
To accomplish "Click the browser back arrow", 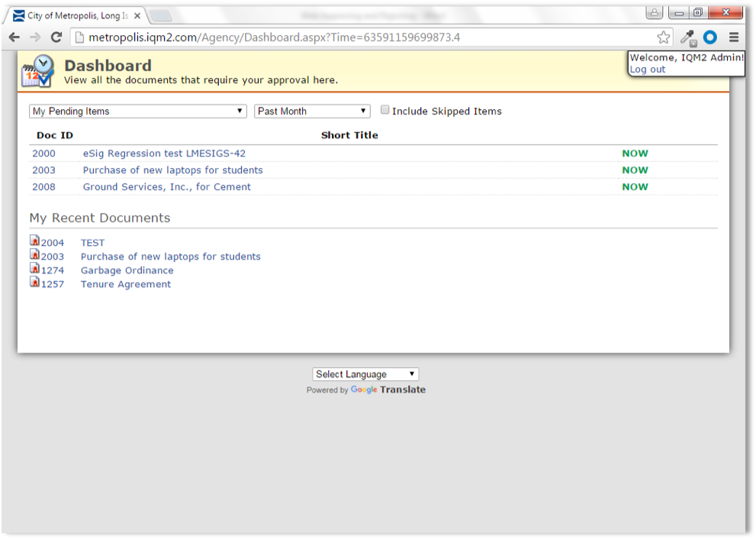I will pyautogui.click(x=14, y=37).
